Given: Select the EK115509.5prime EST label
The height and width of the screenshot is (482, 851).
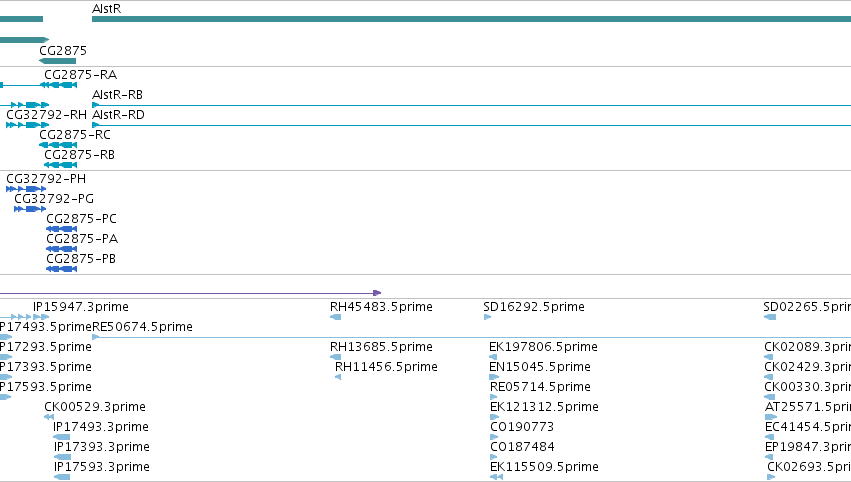Looking at the screenshot, I should pyautogui.click(x=544, y=468).
